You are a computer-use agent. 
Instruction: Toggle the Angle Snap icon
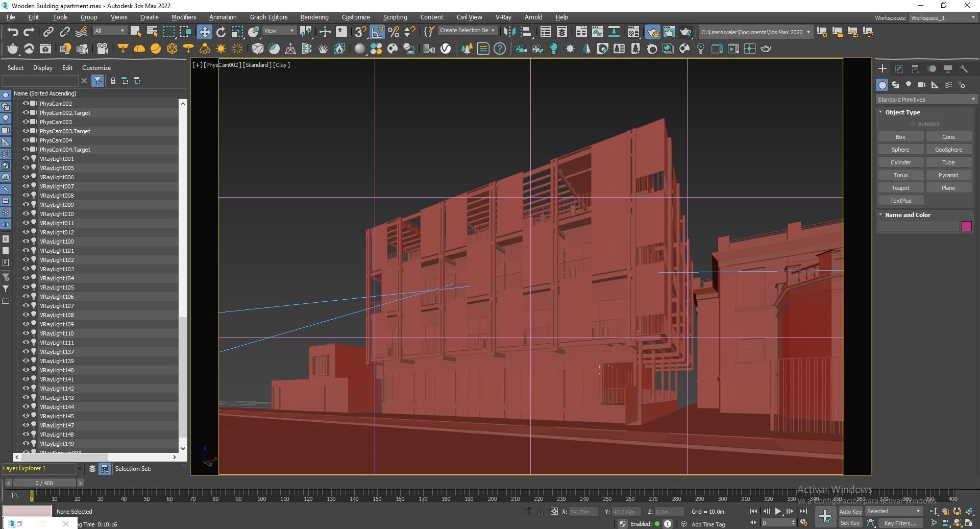pyautogui.click(x=377, y=32)
